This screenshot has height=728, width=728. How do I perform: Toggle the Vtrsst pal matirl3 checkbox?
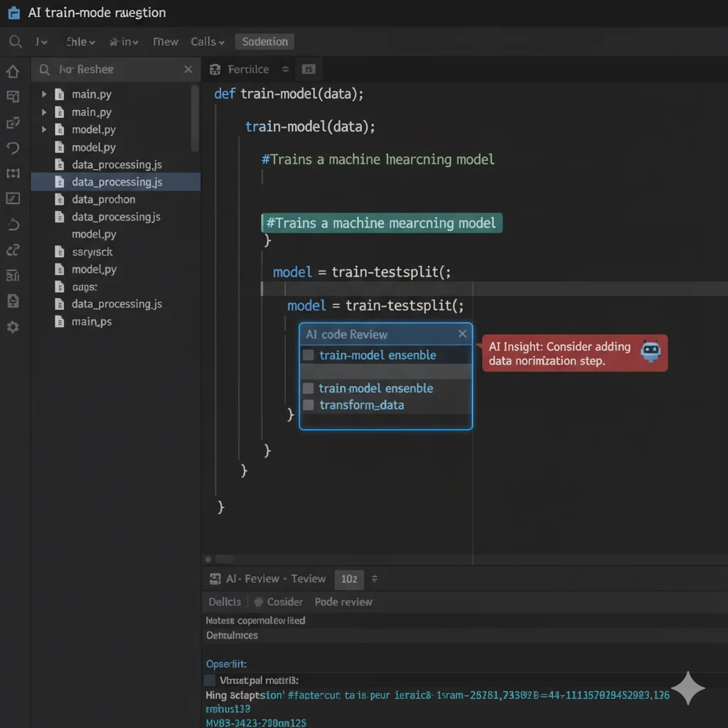(210, 680)
